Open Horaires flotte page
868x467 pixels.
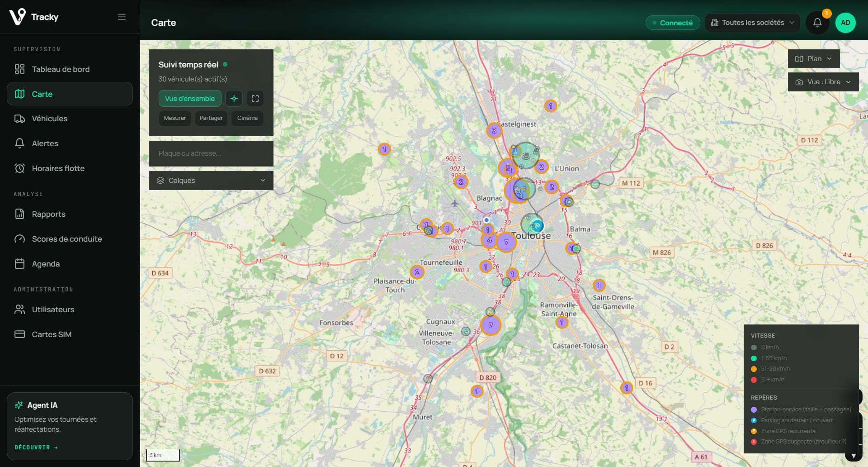click(70, 168)
